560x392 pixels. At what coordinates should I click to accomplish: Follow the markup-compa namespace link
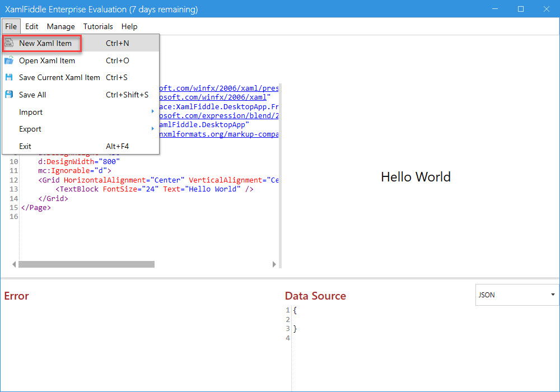pos(219,134)
